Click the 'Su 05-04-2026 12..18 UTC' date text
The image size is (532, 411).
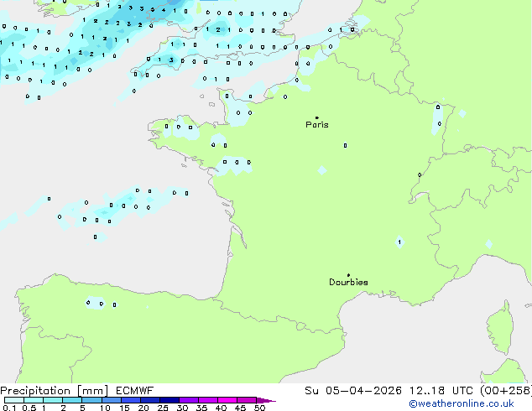[x=389, y=391]
